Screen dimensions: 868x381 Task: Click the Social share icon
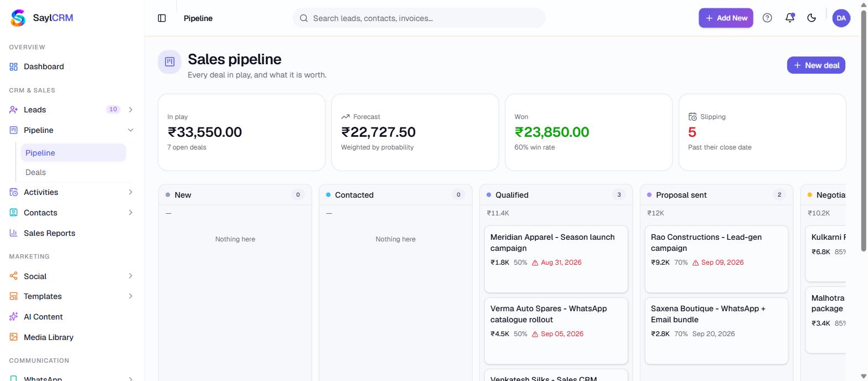click(13, 276)
